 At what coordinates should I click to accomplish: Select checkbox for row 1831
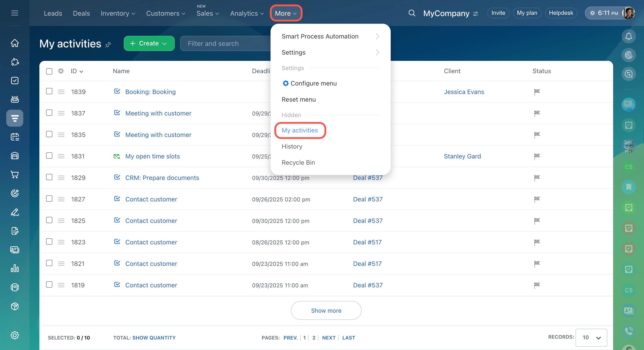tap(49, 156)
